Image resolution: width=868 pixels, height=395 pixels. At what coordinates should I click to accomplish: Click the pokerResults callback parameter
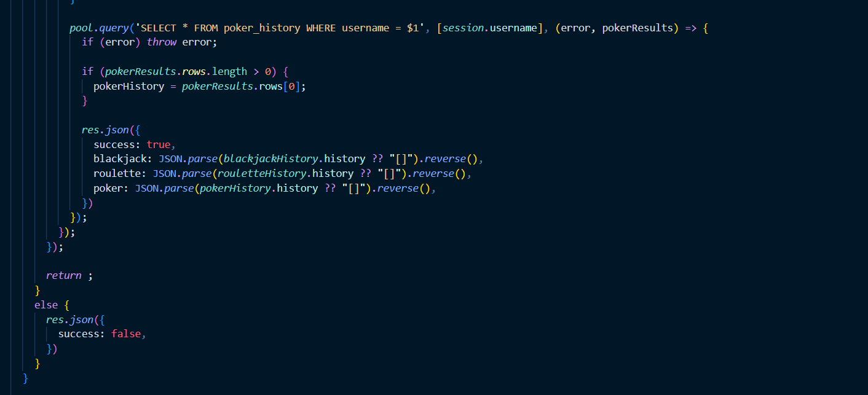pos(637,28)
